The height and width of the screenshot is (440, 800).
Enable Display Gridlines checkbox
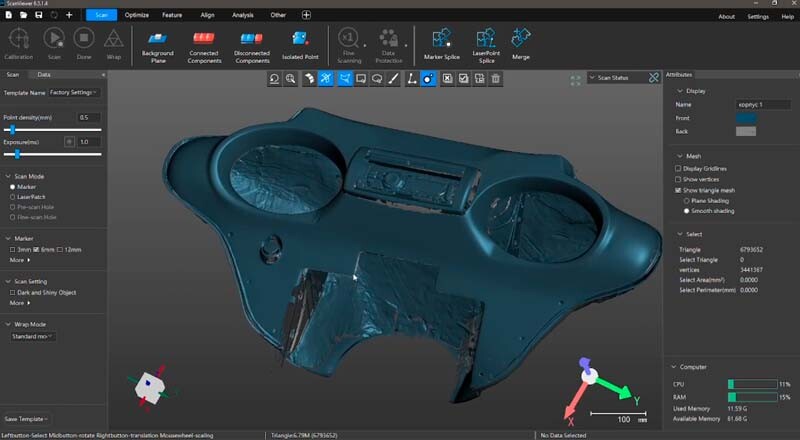point(679,169)
